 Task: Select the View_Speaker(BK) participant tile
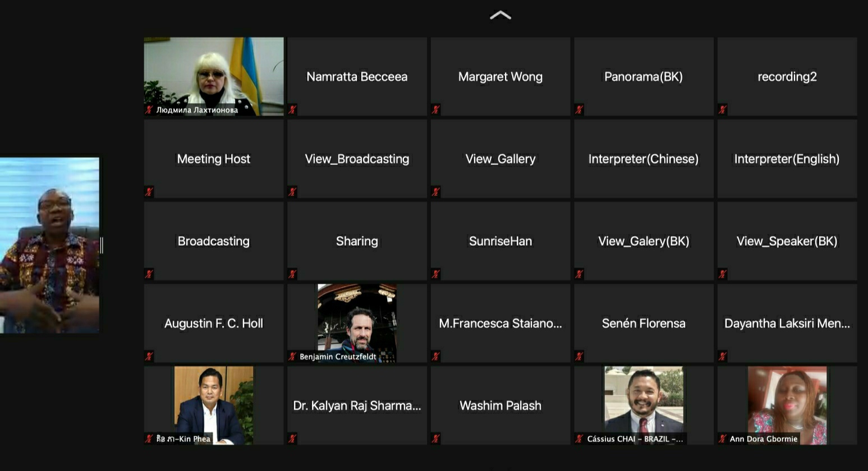787,241
